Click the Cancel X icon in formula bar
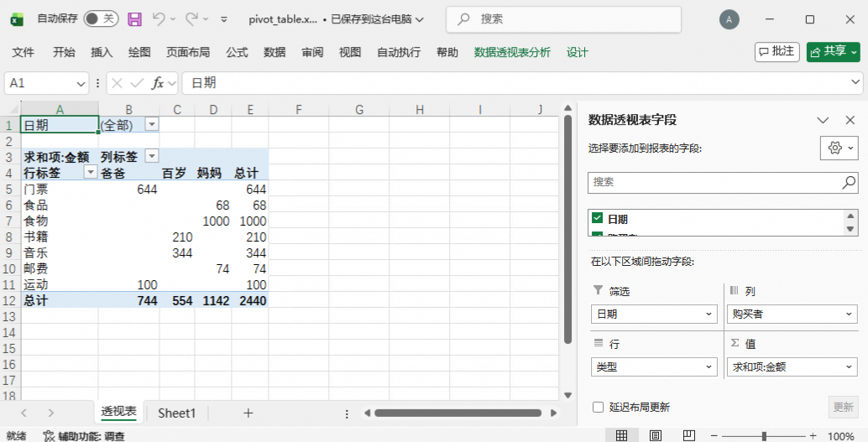The width and height of the screenshot is (868, 442). 117,83
